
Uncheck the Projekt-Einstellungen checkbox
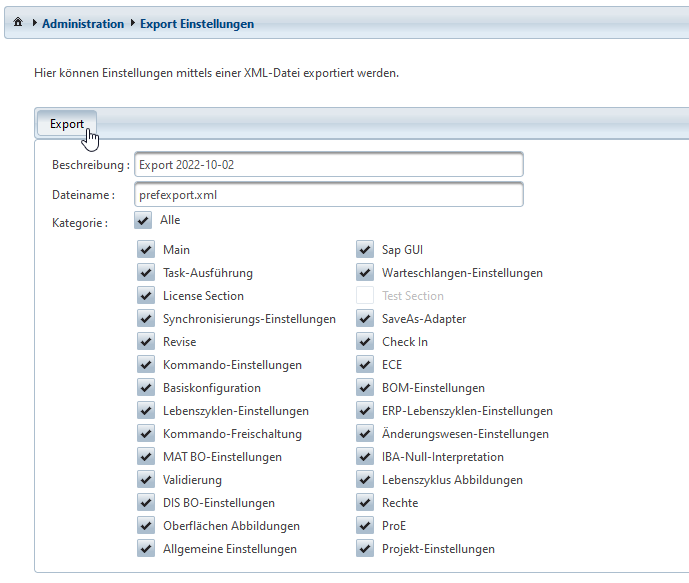365,549
